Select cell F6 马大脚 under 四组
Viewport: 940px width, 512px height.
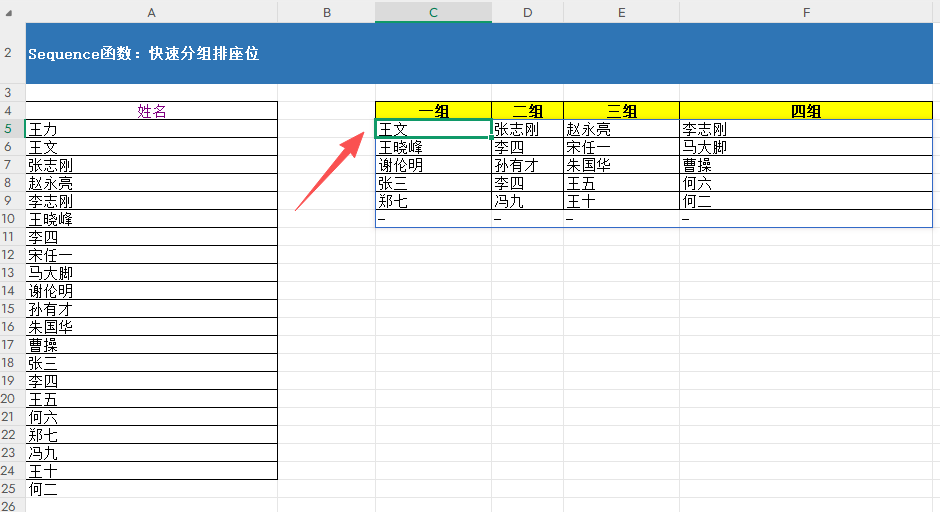coord(806,147)
